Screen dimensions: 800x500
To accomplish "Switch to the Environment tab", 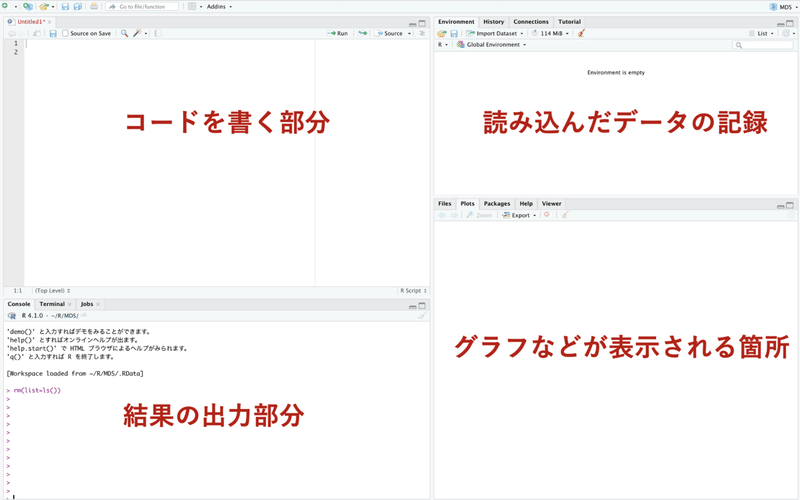I will (456, 22).
